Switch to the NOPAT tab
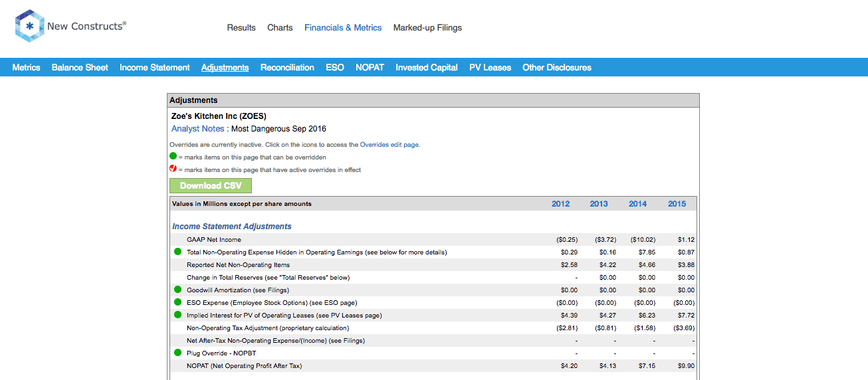The image size is (868, 380). tap(370, 67)
